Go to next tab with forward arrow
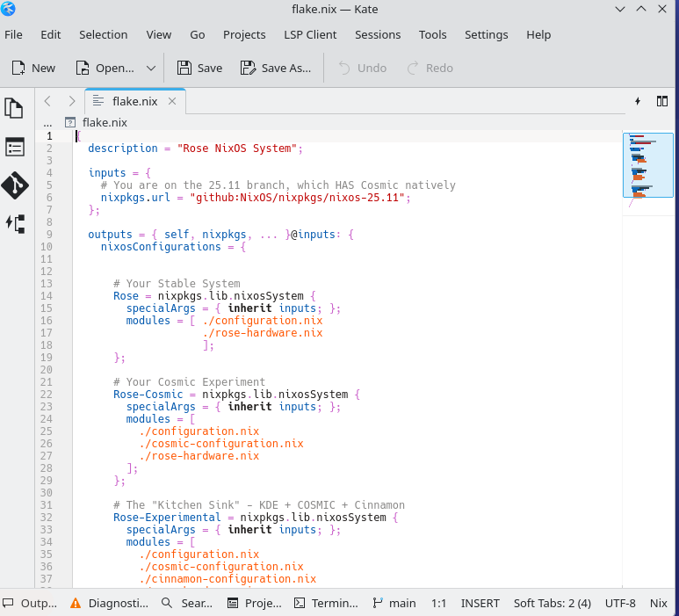This screenshot has height=616, width=679. click(71, 101)
